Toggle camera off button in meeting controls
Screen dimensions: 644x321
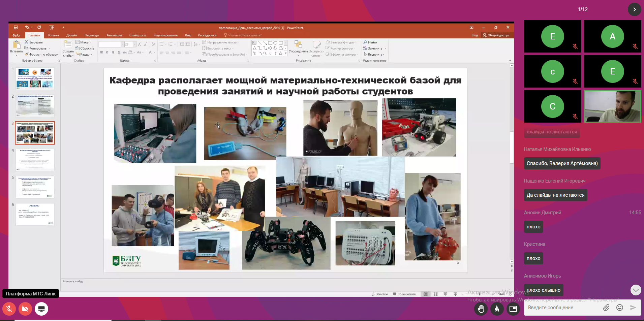pyautogui.click(x=25, y=309)
